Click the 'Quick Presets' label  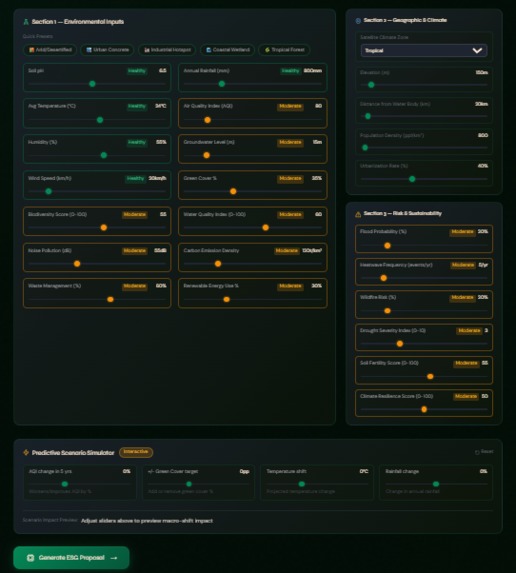pyautogui.click(x=38, y=36)
